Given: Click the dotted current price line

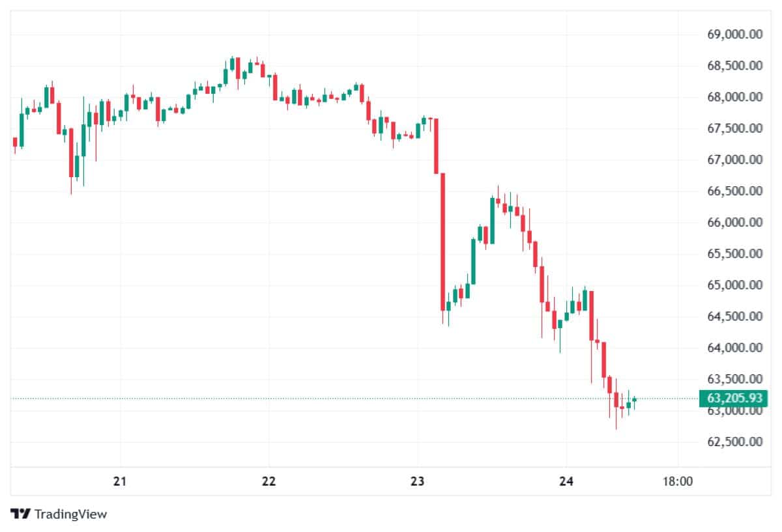Looking at the screenshot, I should pyautogui.click(x=326, y=398).
